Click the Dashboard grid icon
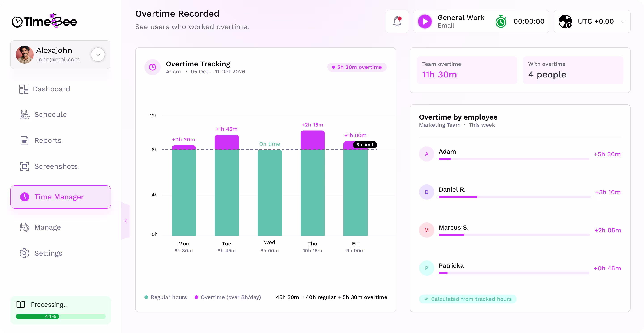 tap(24, 89)
